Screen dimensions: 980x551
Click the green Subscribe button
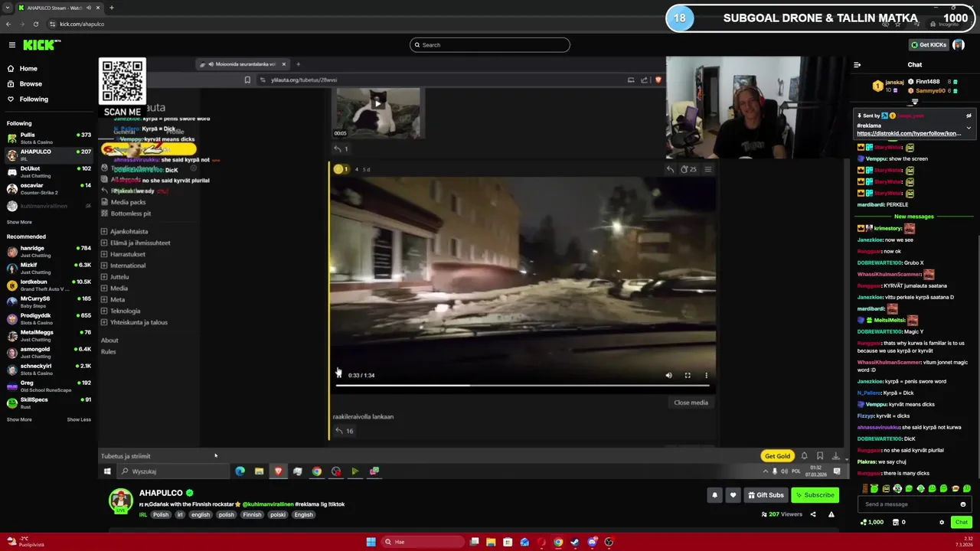coord(815,495)
